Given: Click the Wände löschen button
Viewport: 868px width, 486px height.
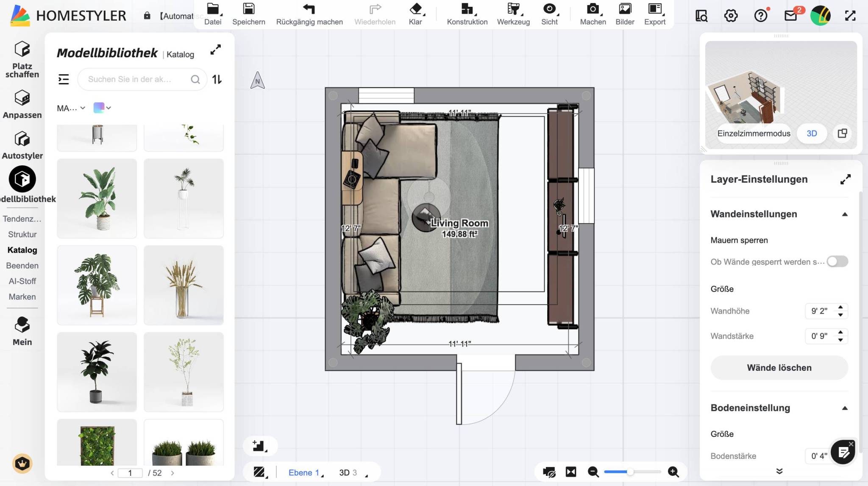Looking at the screenshot, I should [x=779, y=368].
